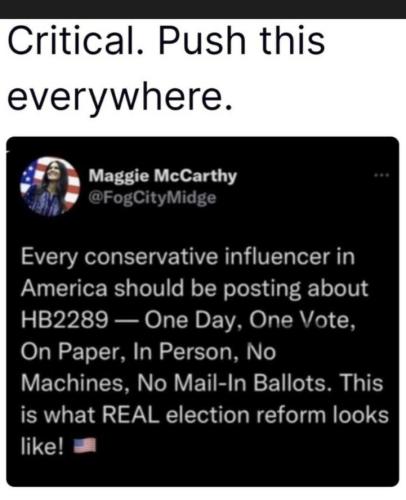Select the capitalized word "REAL"
The height and width of the screenshot is (500, 406).
click(x=130, y=415)
